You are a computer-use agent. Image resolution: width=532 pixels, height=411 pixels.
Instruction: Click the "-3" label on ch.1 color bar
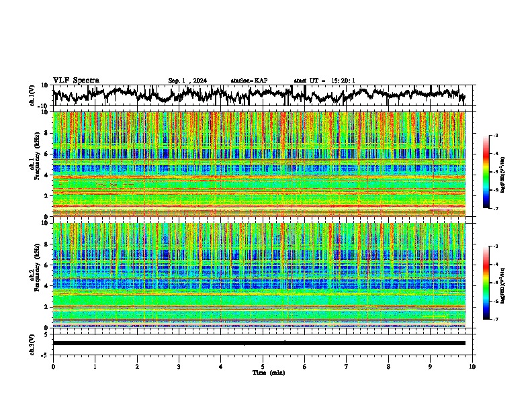[495, 135]
